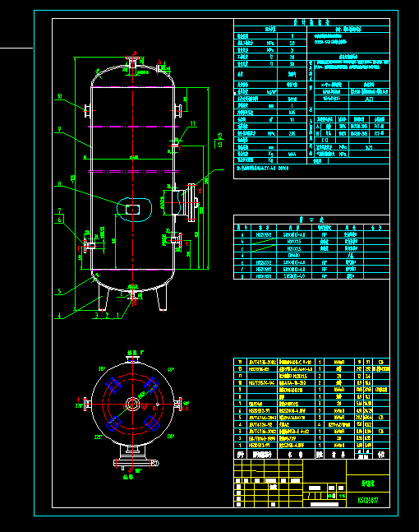Select red nozzle label c on right shell
Image resolution: width=419 pixels, height=532 pixels.
point(180,149)
